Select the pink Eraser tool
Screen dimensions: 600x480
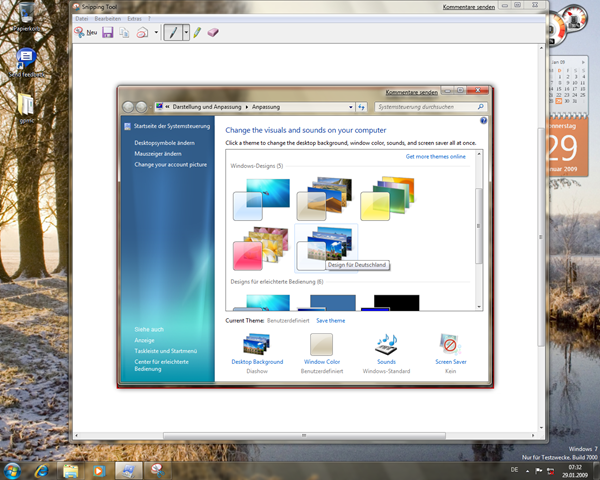click(x=213, y=33)
